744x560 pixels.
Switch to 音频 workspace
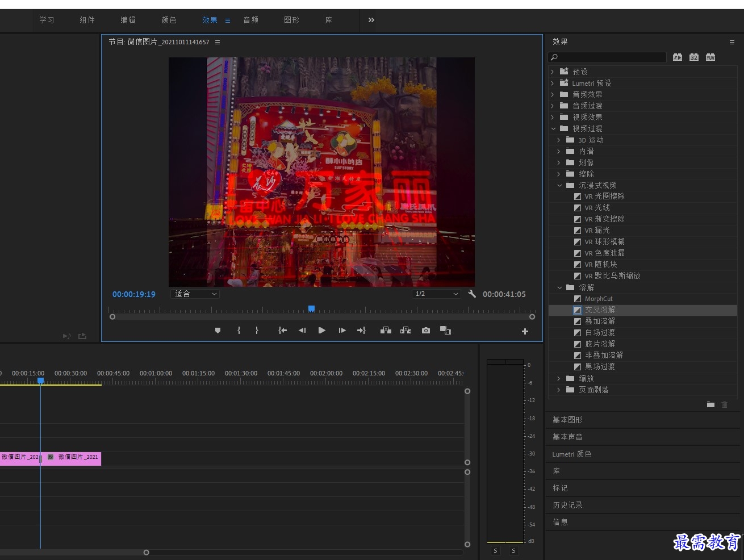click(250, 20)
